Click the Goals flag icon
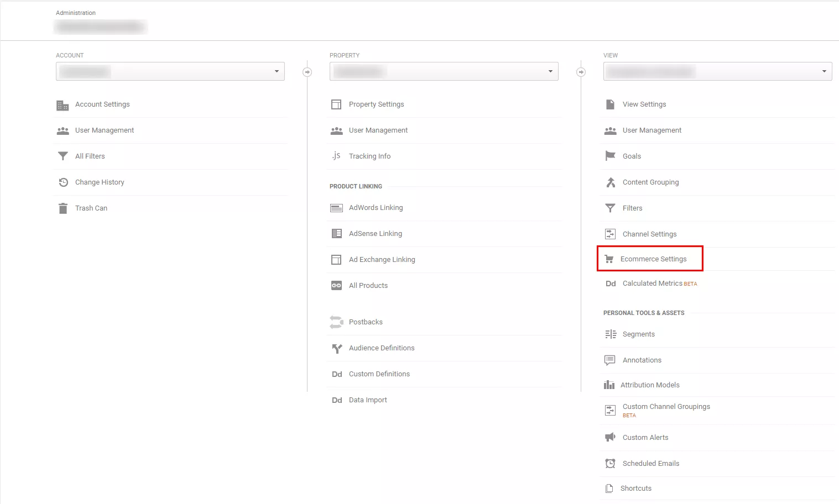The image size is (839, 504). click(610, 156)
